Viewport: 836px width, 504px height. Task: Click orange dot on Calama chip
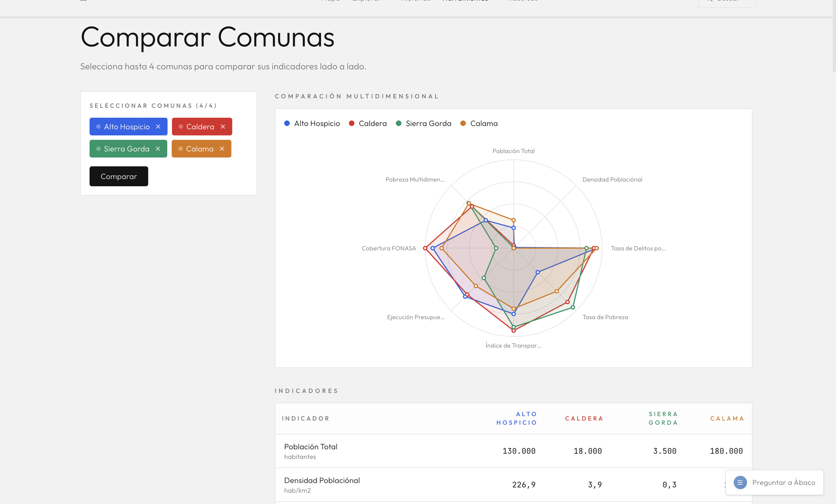(181, 149)
